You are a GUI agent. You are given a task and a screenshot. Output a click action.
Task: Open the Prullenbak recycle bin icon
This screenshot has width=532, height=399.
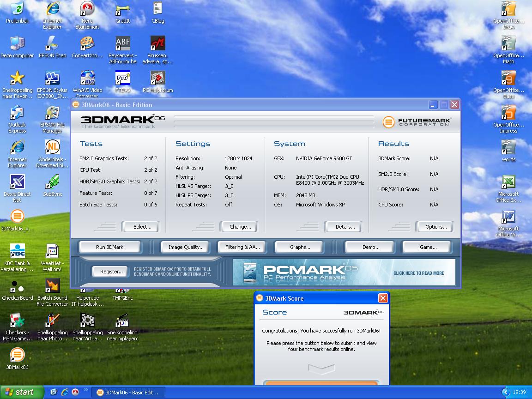coord(17,12)
